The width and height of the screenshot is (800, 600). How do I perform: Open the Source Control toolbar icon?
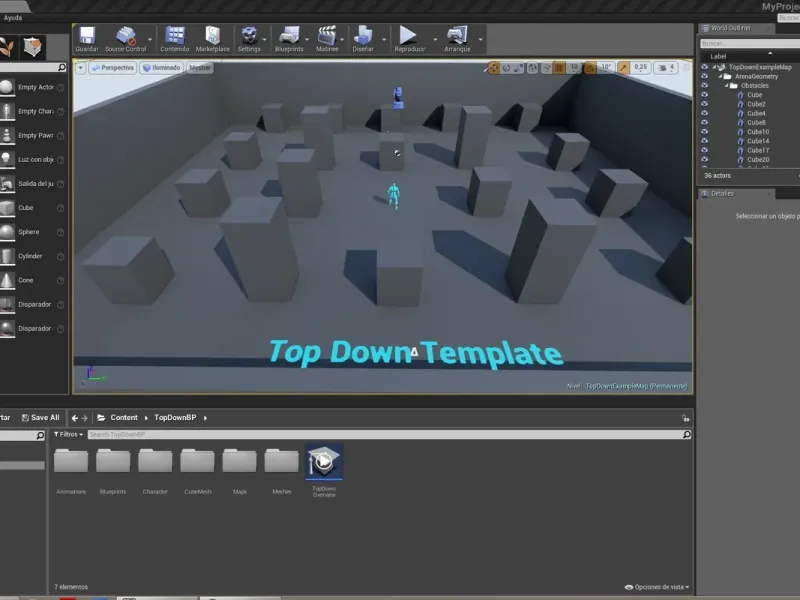click(125, 39)
